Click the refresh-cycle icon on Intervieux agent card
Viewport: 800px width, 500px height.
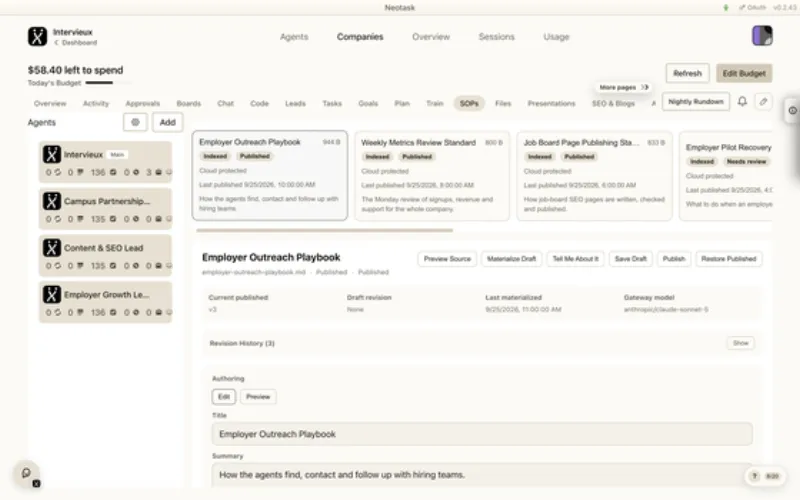[x=58, y=172]
